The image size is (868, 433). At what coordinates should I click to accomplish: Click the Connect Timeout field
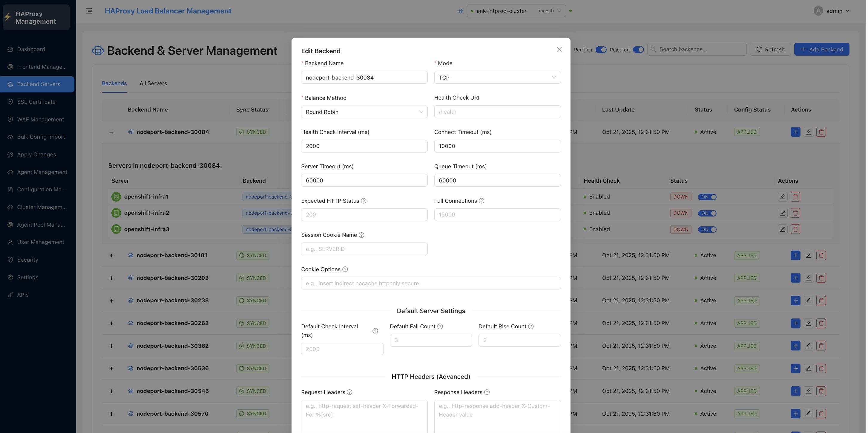pyautogui.click(x=497, y=146)
